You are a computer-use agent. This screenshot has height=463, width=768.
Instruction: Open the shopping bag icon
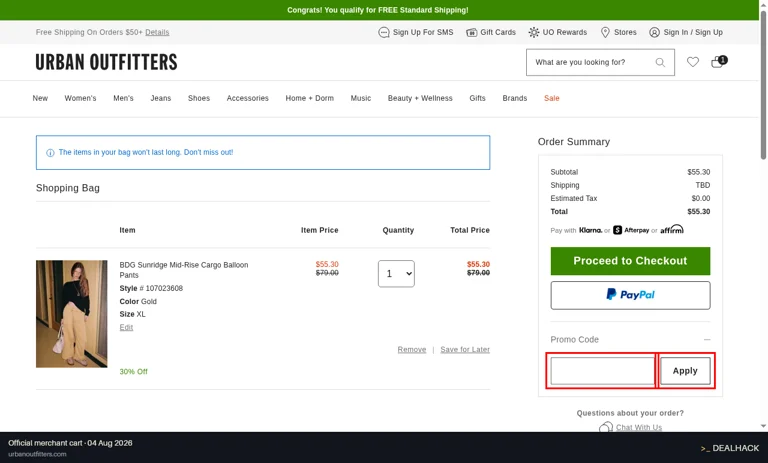718,62
